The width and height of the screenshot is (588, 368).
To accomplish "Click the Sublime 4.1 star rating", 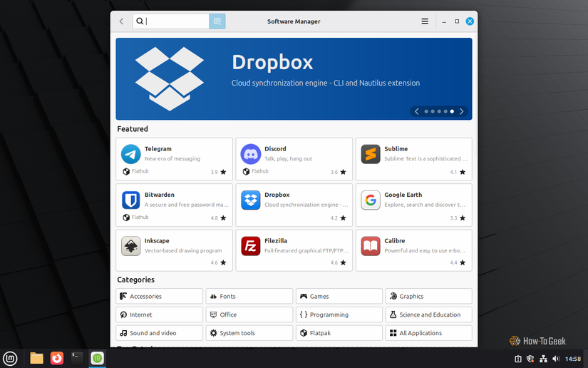I will click(x=458, y=172).
